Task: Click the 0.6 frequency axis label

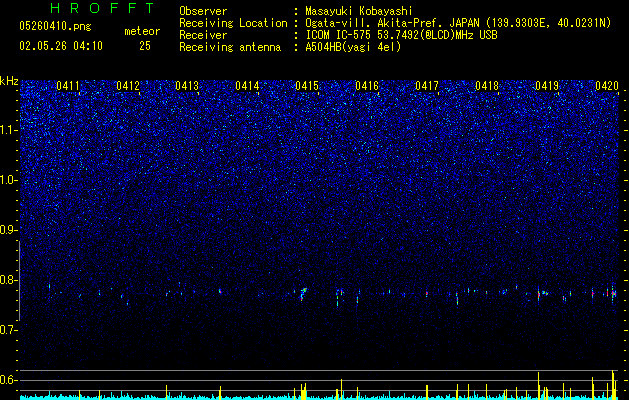Action: (x=9, y=380)
